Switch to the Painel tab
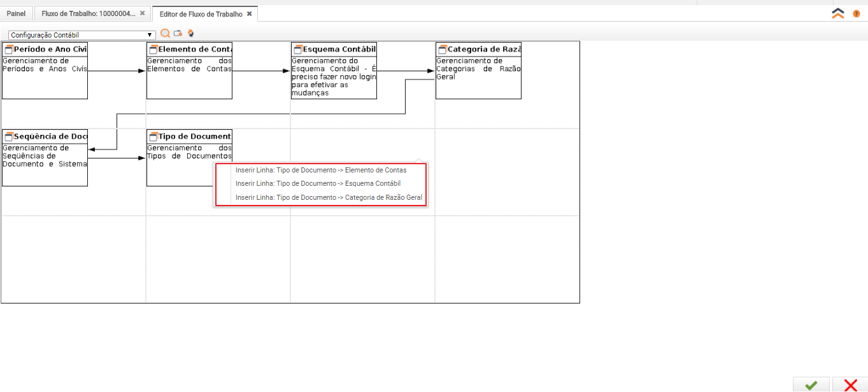868x392 pixels. (x=16, y=13)
